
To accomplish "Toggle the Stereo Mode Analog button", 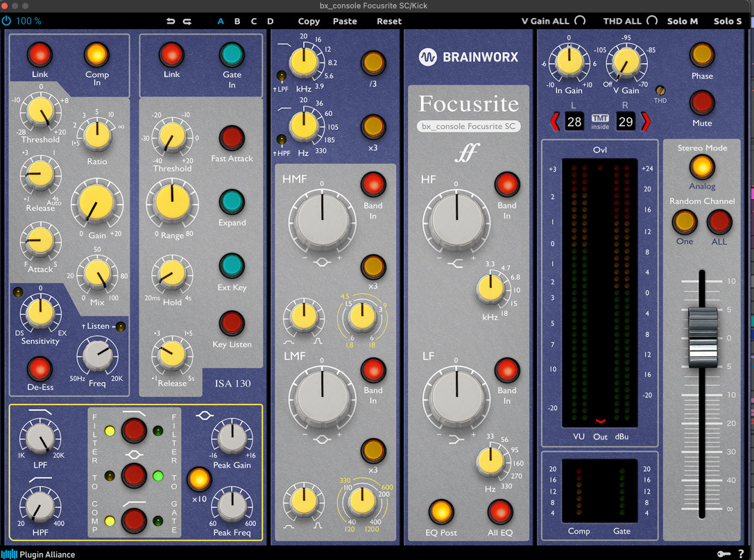I will (x=702, y=167).
